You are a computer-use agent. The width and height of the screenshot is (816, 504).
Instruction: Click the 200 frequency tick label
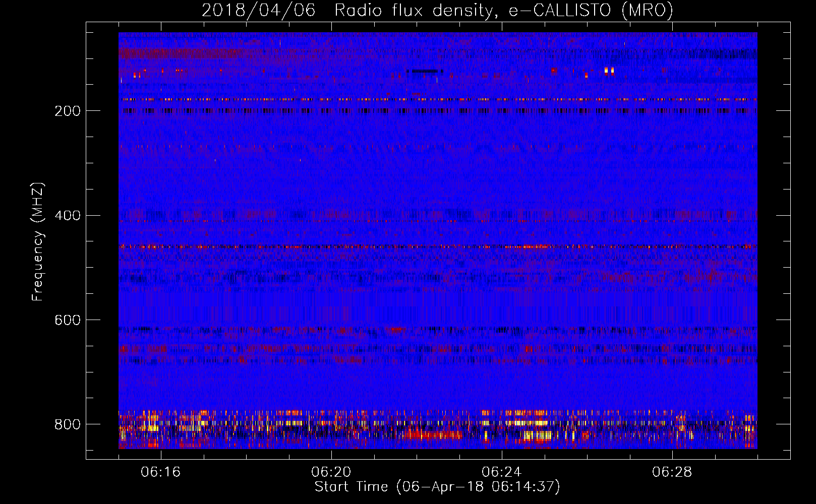pos(68,111)
